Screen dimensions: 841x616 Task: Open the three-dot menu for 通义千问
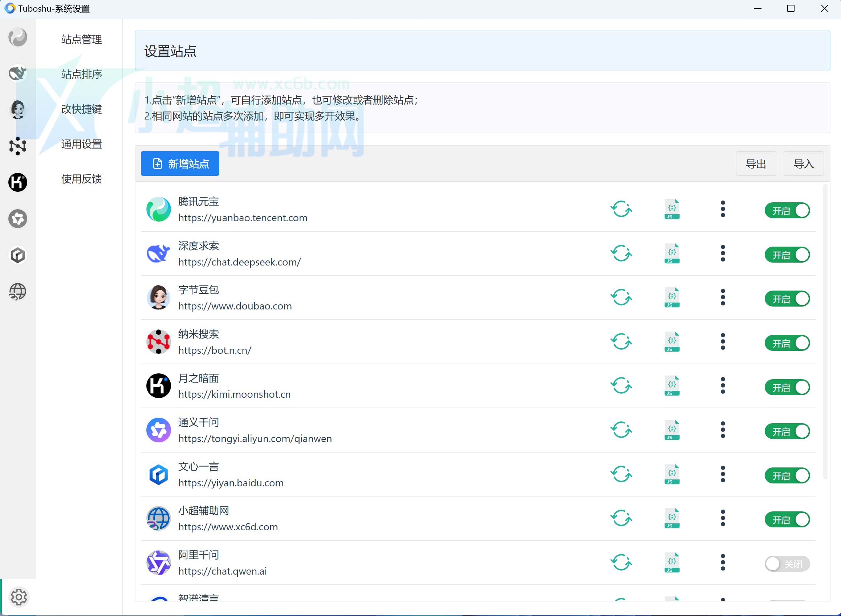(x=723, y=430)
